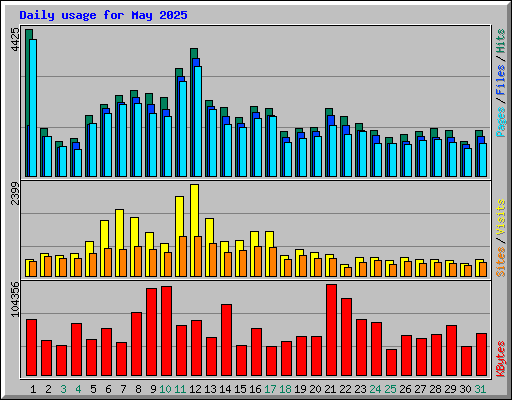Screen dimensions: 512x400
Task: Click green day 25 axis label
Action: (x=390, y=389)
